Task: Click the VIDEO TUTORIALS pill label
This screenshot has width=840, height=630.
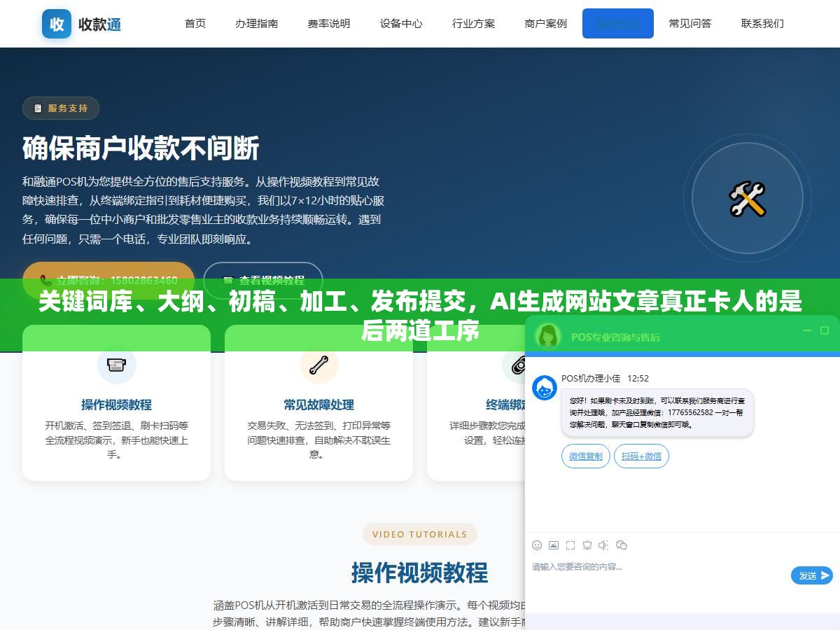Action: 419,534
